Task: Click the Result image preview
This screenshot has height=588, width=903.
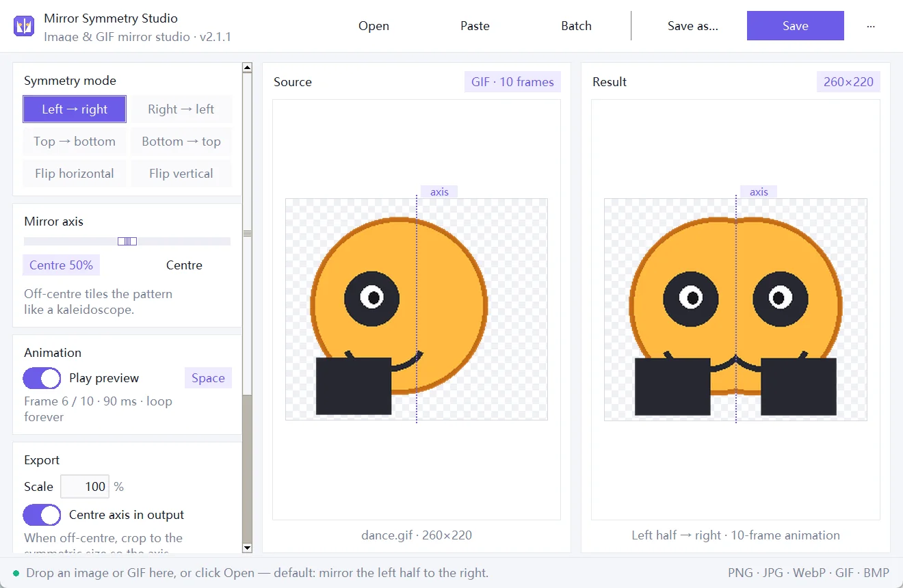Action: point(736,309)
